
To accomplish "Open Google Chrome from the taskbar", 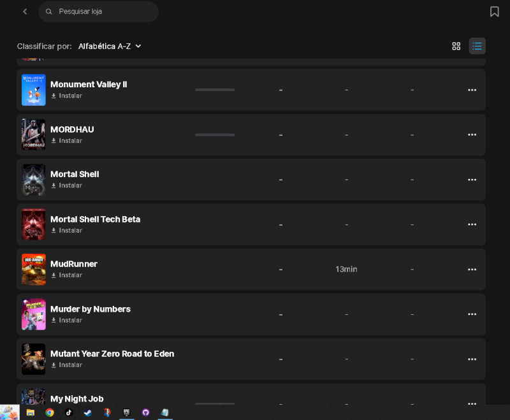I will (x=50, y=412).
